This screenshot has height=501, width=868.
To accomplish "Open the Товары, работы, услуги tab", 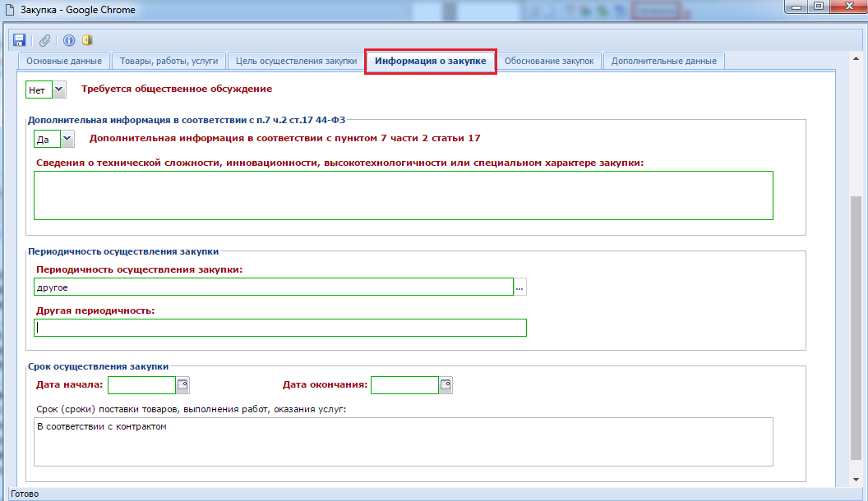I will pyautogui.click(x=169, y=61).
